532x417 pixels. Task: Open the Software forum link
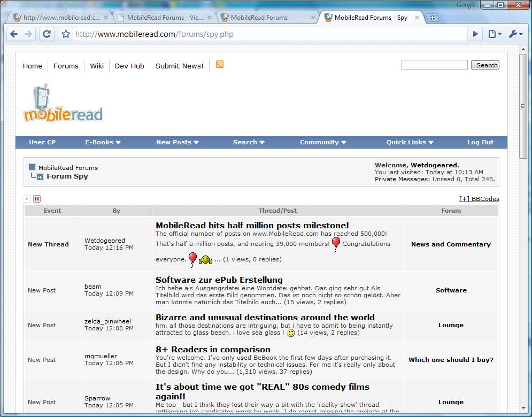451,290
